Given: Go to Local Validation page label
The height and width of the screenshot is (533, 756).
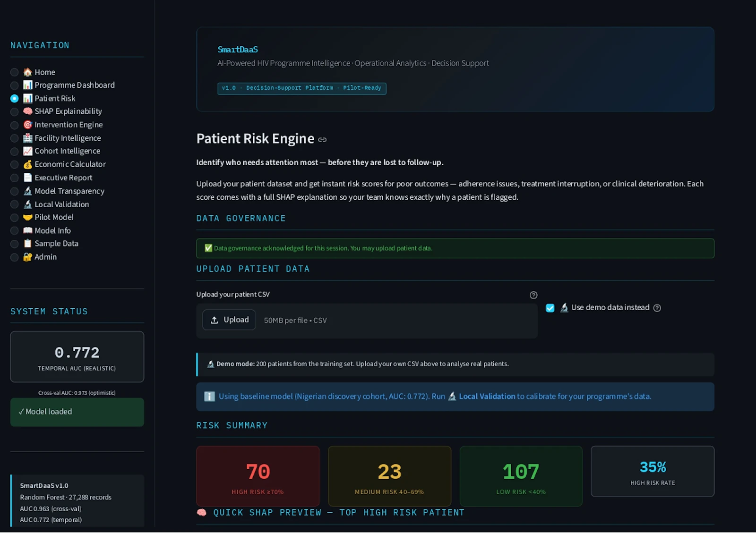Looking at the screenshot, I should [62, 204].
